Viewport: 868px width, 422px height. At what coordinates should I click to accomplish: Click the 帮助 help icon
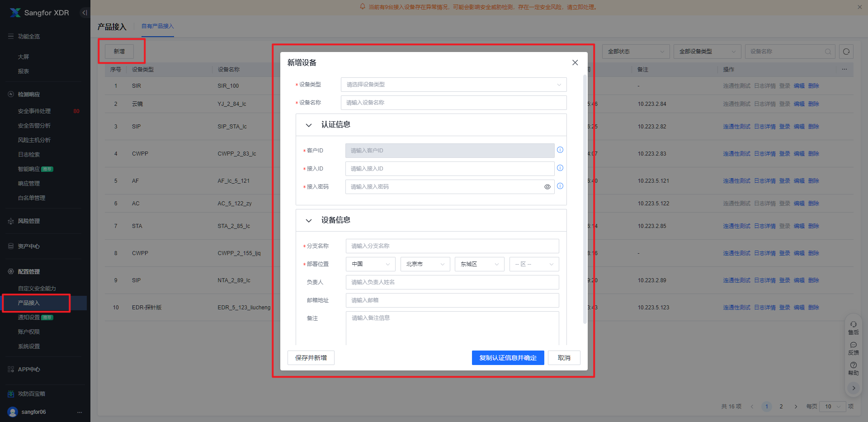tap(853, 368)
